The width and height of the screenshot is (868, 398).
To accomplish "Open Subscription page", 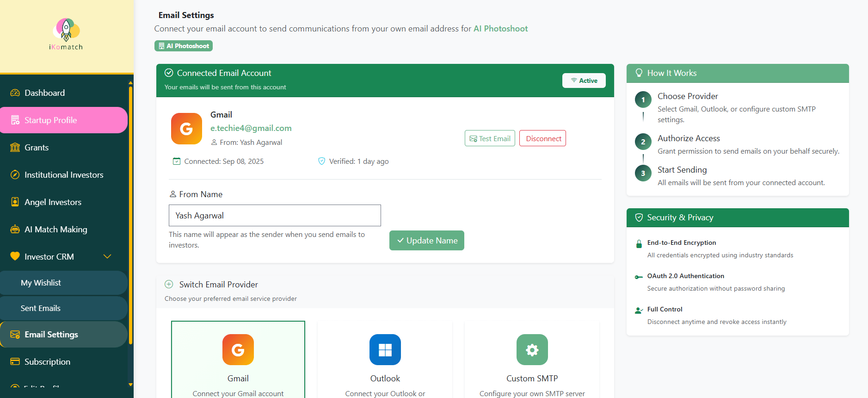I will (x=64, y=361).
